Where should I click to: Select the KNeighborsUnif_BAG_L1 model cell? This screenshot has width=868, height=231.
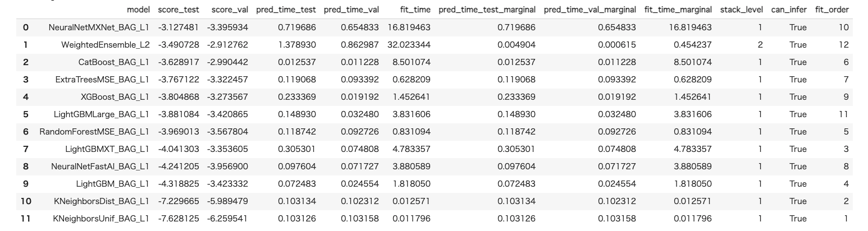[x=101, y=219]
